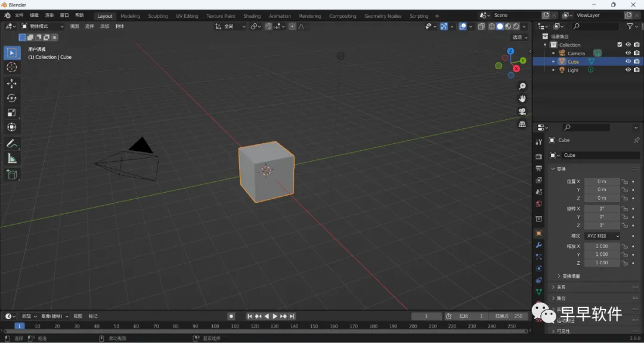Click the hand pan view icon

point(522,98)
